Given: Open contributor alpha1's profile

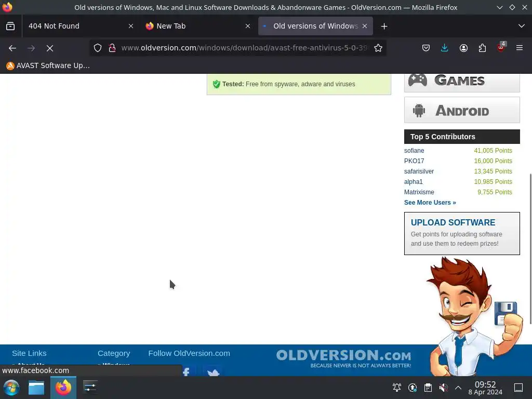Looking at the screenshot, I should point(413,182).
